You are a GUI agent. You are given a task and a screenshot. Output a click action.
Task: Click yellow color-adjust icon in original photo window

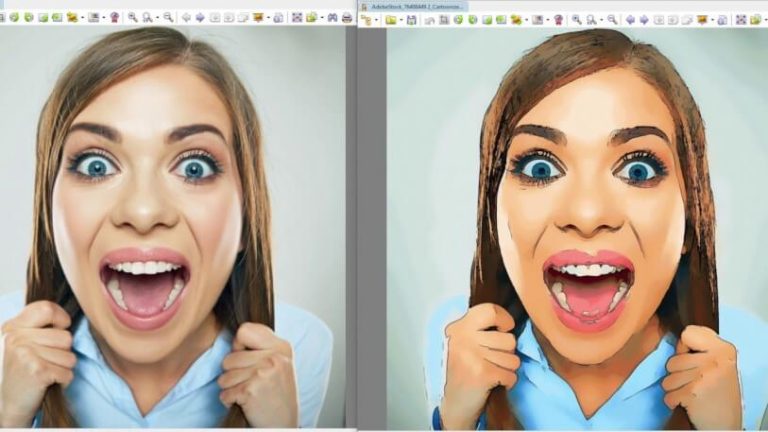pyautogui.click(x=72, y=18)
